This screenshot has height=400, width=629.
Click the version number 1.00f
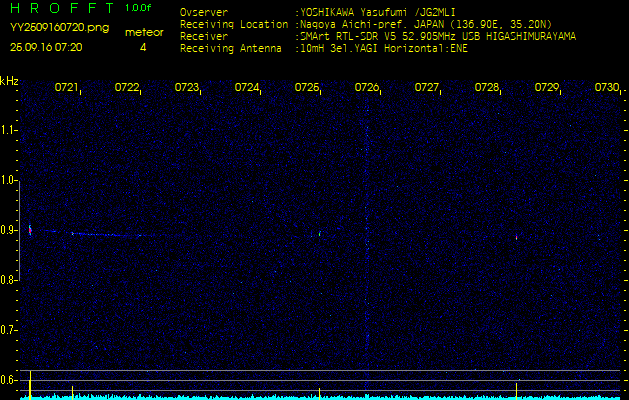pyautogui.click(x=138, y=8)
